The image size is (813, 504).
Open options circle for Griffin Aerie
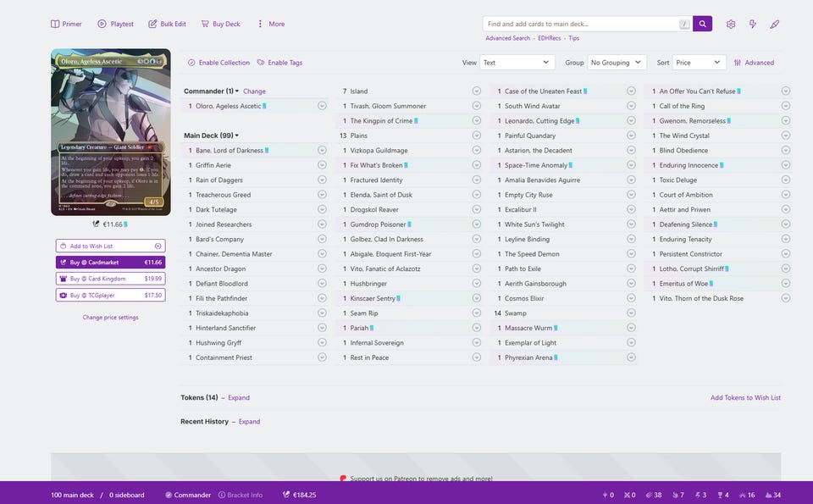[x=322, y=165]
